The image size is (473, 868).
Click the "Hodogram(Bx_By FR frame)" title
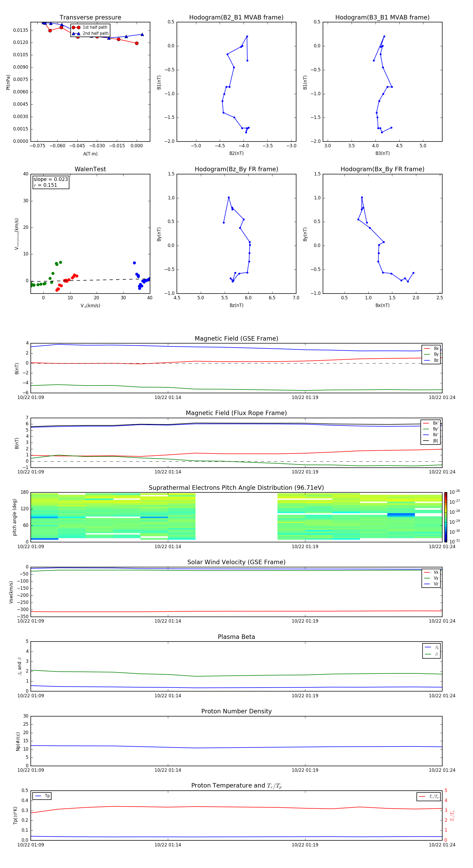coord(382,169)
